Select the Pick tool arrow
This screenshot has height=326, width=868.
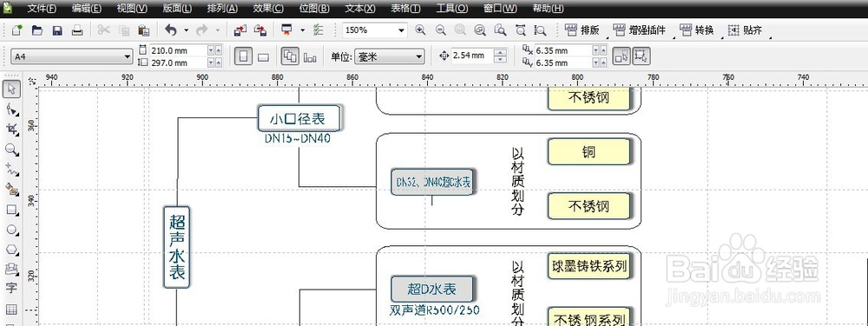coord(11,89)
